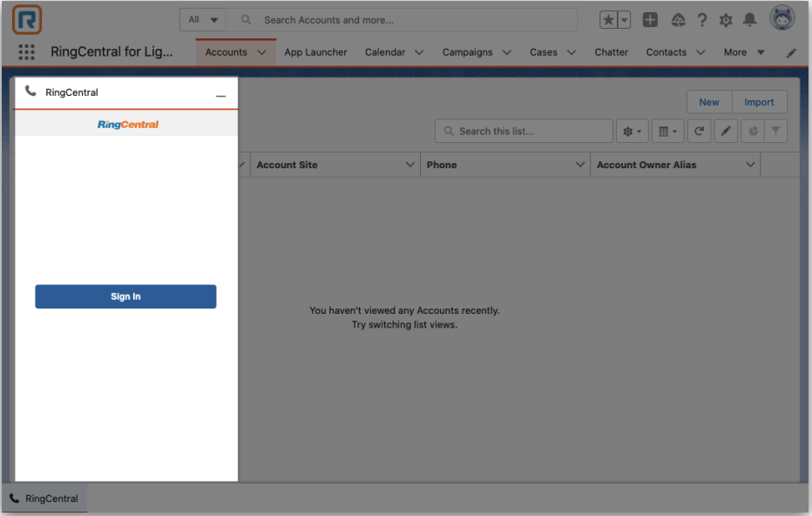The width and height of the screenshot is (812, 516).
Task: Open Salesforce Trailhead guidance icon
Action: [x=678, y=20]
